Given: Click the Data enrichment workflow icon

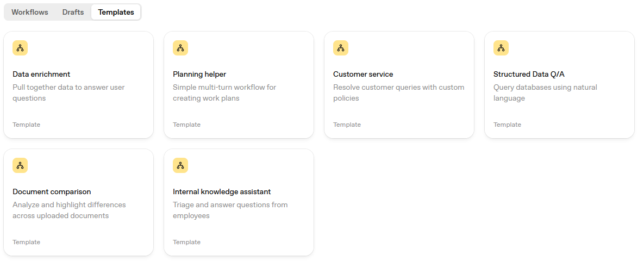Looking at the screenshot, I should 20,48.
